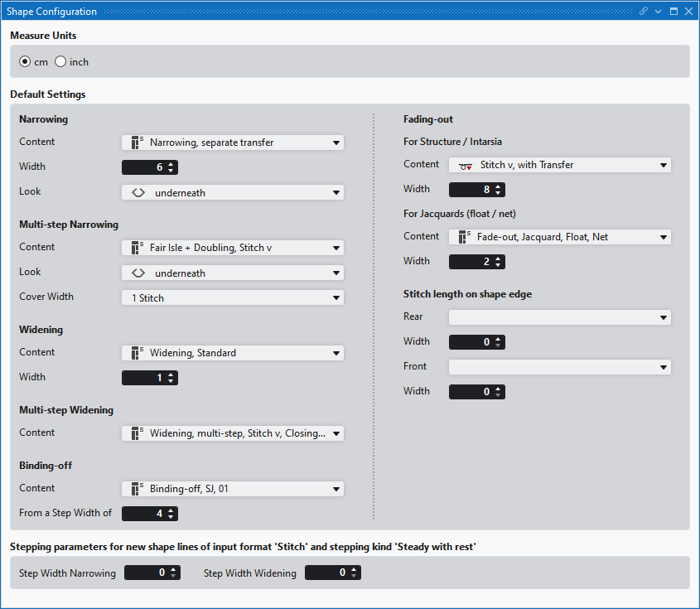
Task: Click the Narrowing separate transfer module icon
Action: [137, 143]
